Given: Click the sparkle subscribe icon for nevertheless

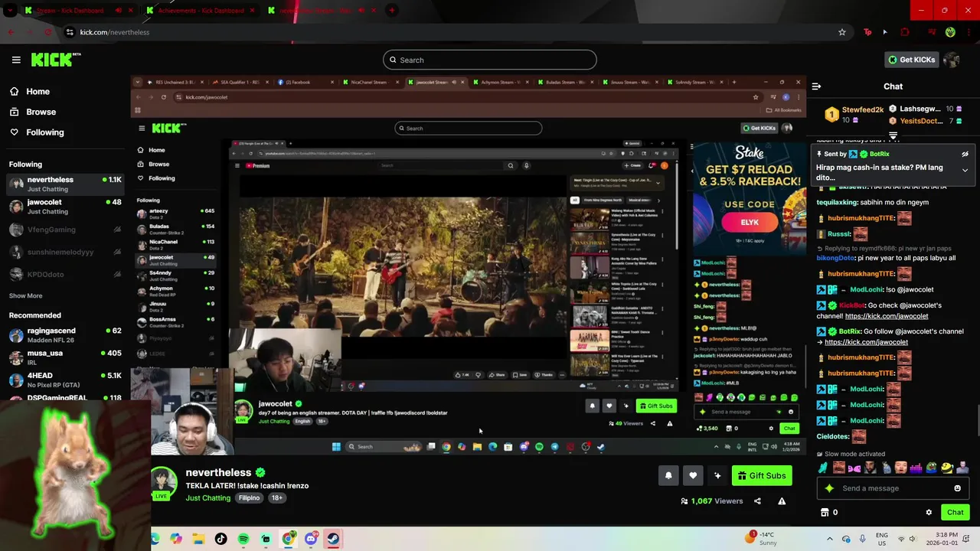Looking at the screenshot, I should pos(717,475).
